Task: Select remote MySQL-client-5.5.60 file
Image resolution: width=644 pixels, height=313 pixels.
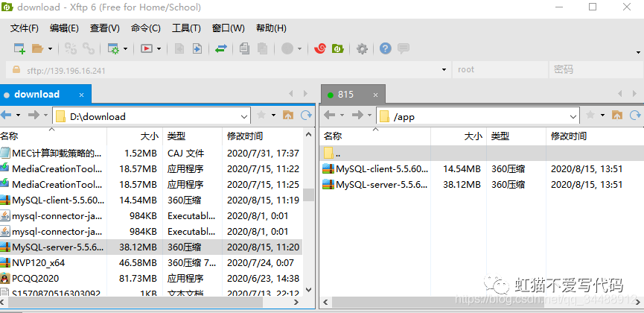Action: [x=482, y=168]
